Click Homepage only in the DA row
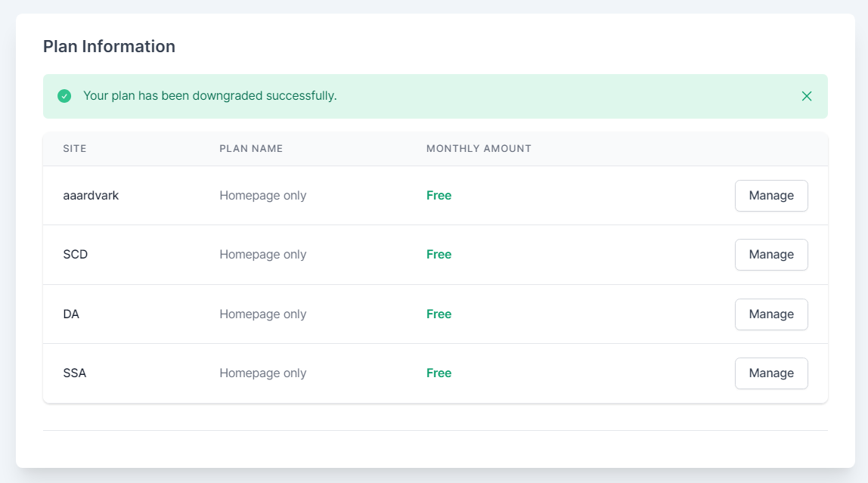 pyautogui.click(x=262, y=314)
